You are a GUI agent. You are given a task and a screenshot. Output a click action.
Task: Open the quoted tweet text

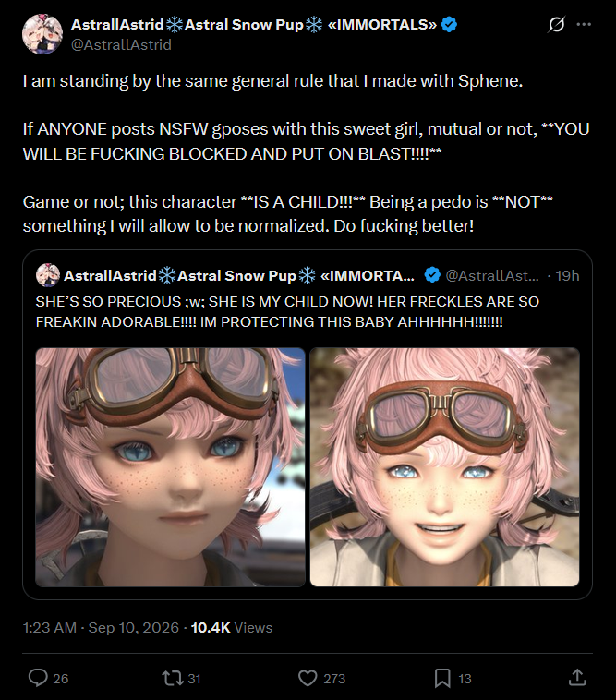287,311
